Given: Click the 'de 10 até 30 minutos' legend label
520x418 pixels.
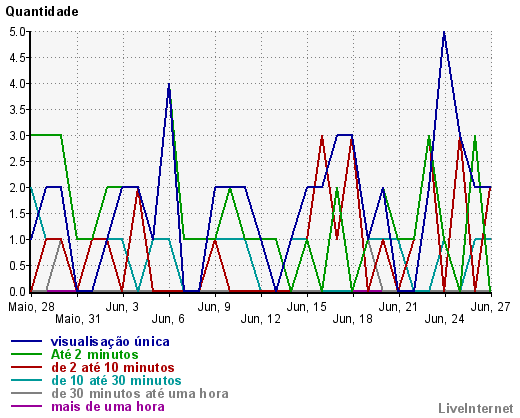Looking at the screenshot, I should tap(116, 381).
